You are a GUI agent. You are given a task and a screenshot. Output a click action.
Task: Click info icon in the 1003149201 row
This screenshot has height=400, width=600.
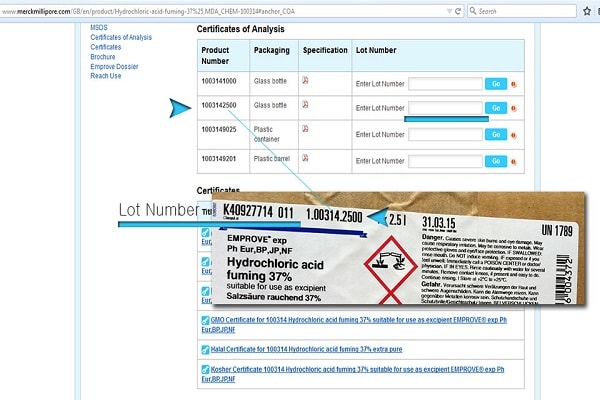[514, 162]
